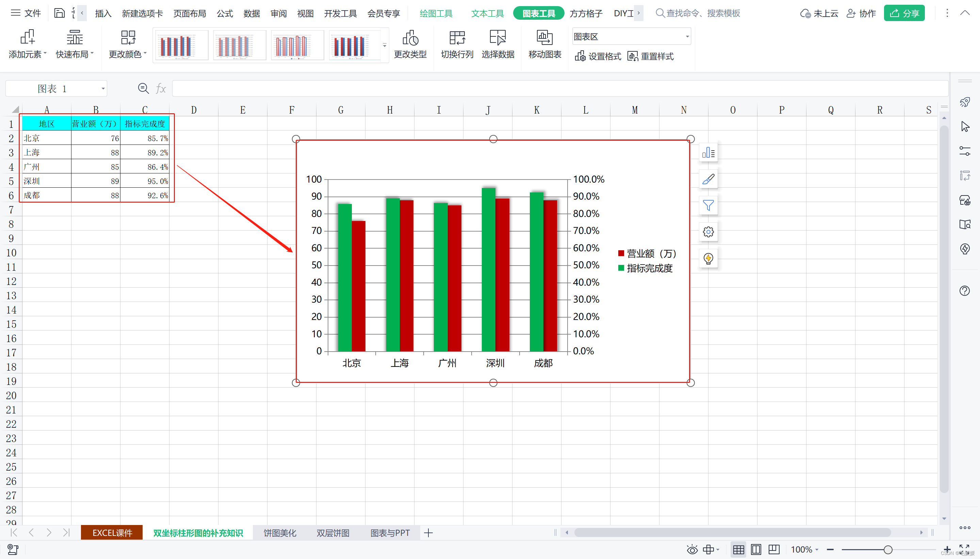Open the 100% zoom level dropdown
The height and width of the screenshot is (559, 980).
click(x=804, y=550)
